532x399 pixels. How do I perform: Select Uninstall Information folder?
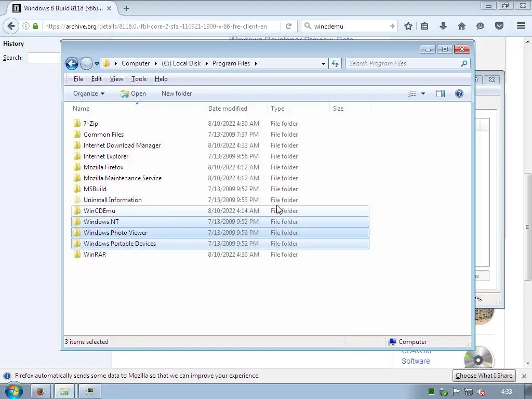220,200
